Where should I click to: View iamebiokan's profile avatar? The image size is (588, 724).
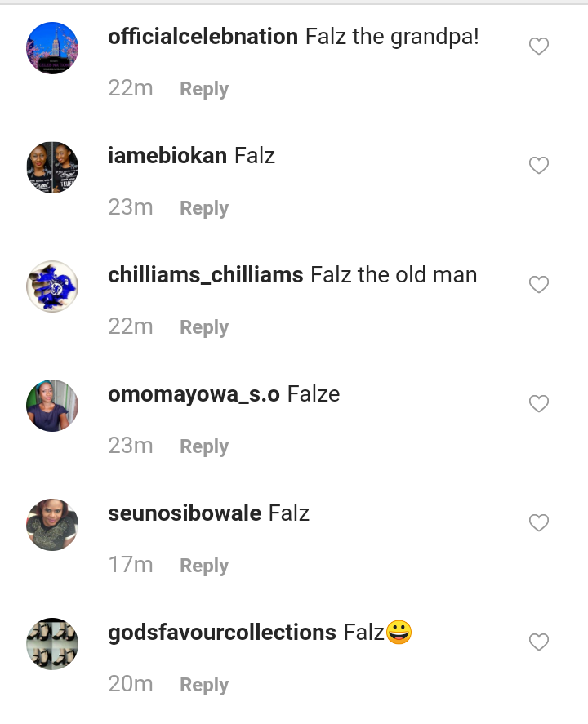click(x=52, y=167)
